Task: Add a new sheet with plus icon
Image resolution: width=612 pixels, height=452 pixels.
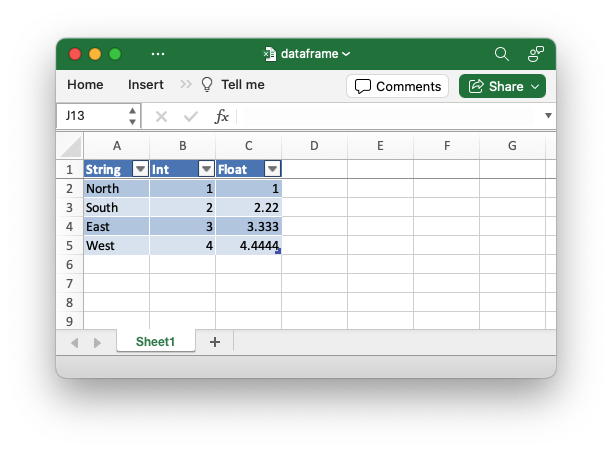Action: (214, 342)
